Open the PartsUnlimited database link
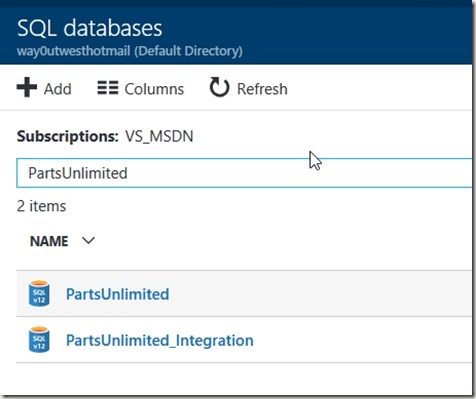Screen dimensions: 476x399 pyautogui.click(x=118, y=294)
